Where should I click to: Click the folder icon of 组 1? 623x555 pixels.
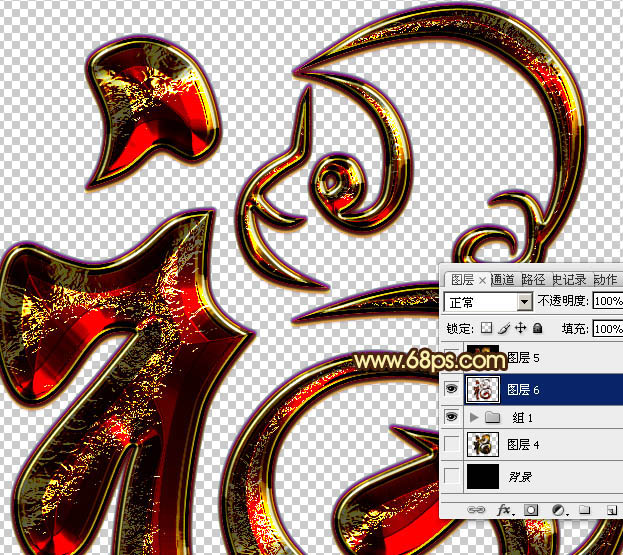pos(493,417)
